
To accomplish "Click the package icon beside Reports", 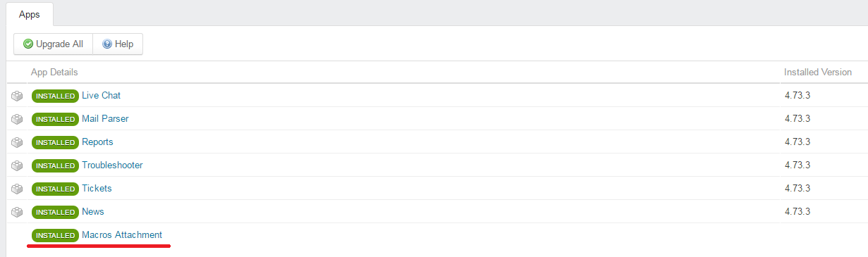I will tap(17, 142).
